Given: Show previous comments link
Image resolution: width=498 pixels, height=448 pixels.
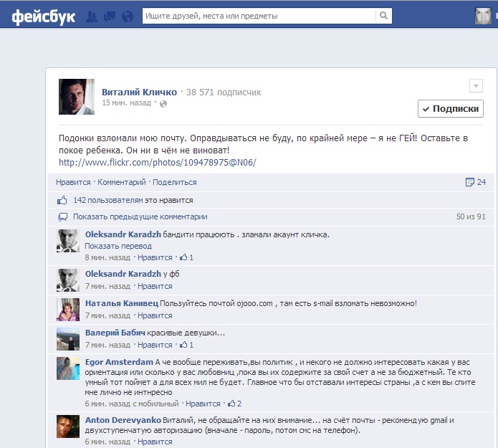Looking at the screenshot, I should 140,216.
